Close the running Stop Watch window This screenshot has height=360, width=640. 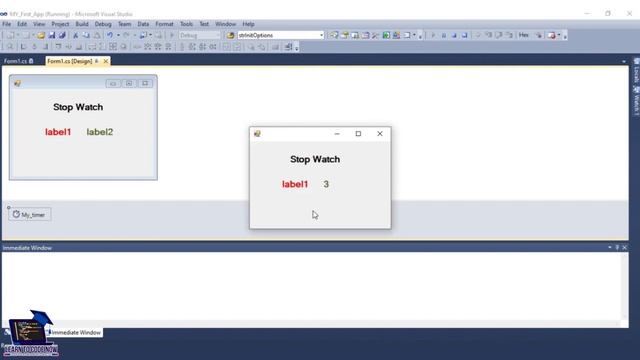click(x=380, y=133)
